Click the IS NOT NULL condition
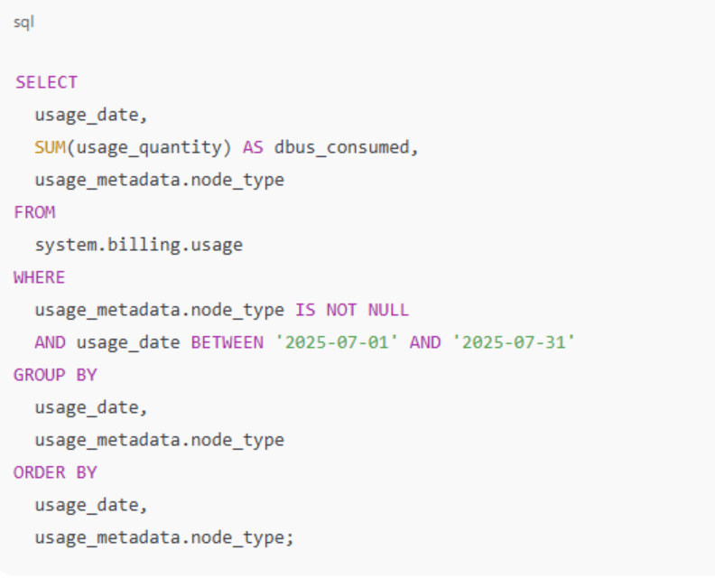This screenshot has width=715, height=588. click(x=352, y=310)
